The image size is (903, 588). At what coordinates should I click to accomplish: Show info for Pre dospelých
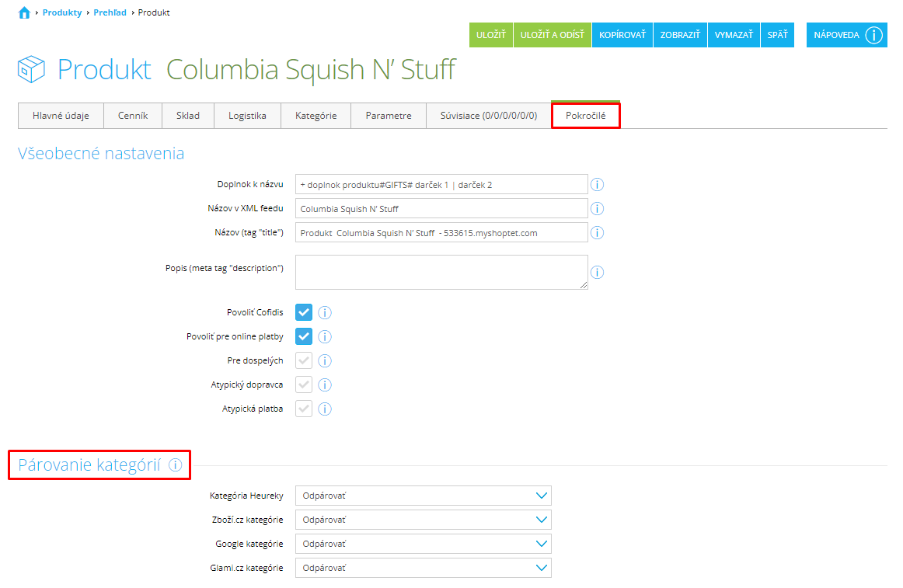(x=325, y=361)
